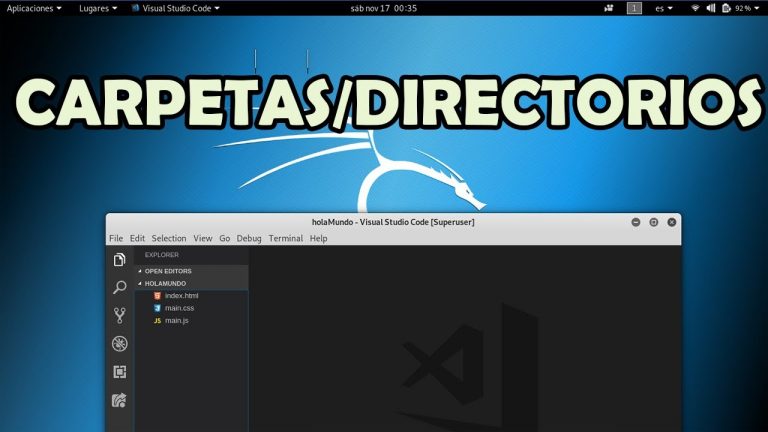Click the battery icon showing 92 %
768x432 pixels.
pos(726,8)
